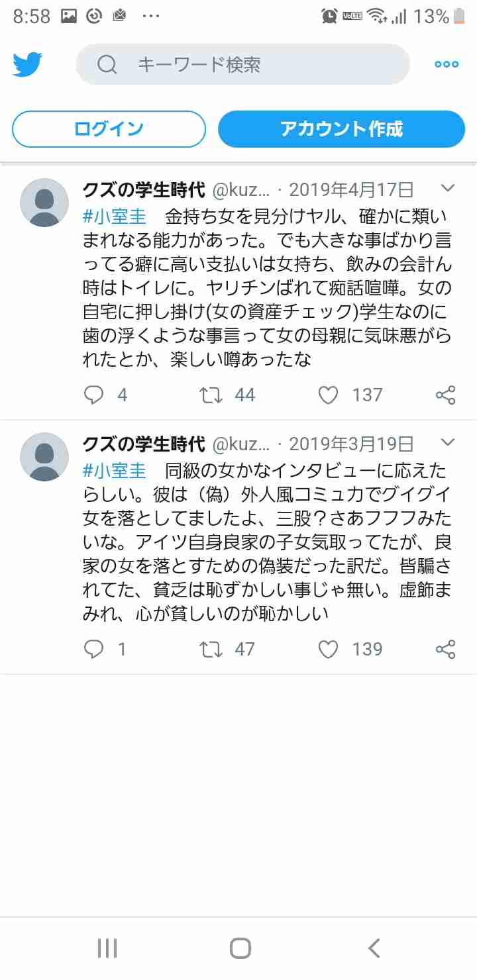Open the three-dot more options menu

pyautogui.click(x=447, y=64)
